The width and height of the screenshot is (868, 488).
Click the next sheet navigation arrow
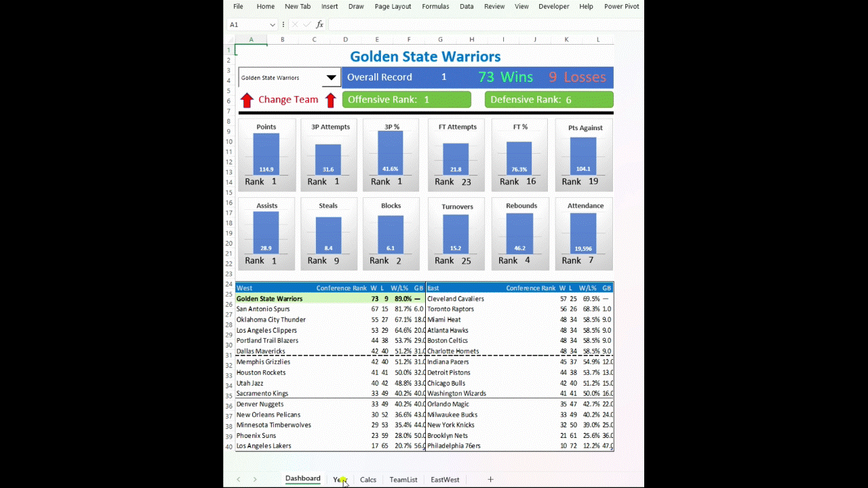[255, 479]
